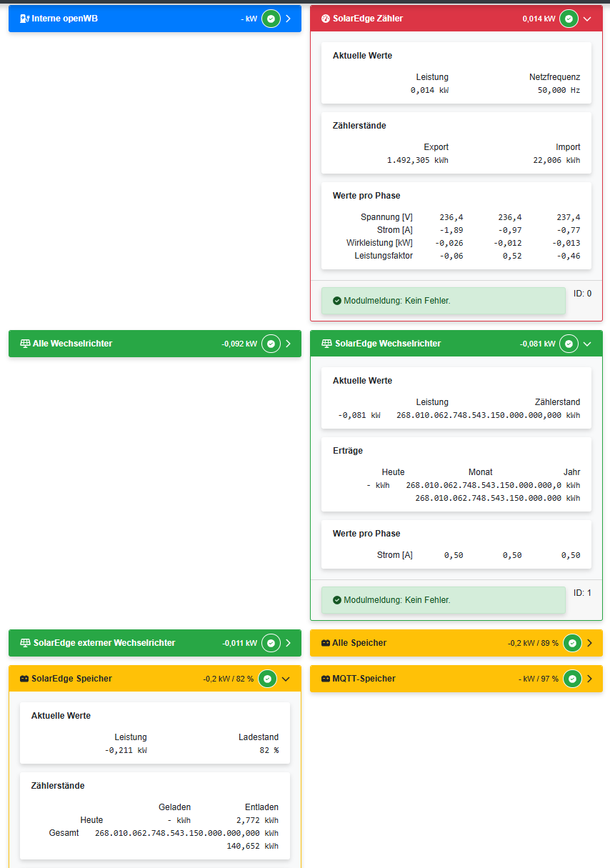Click the '50,000 Hz' Netzfrequenz value
Screen dimensions: 610x868
559,91
